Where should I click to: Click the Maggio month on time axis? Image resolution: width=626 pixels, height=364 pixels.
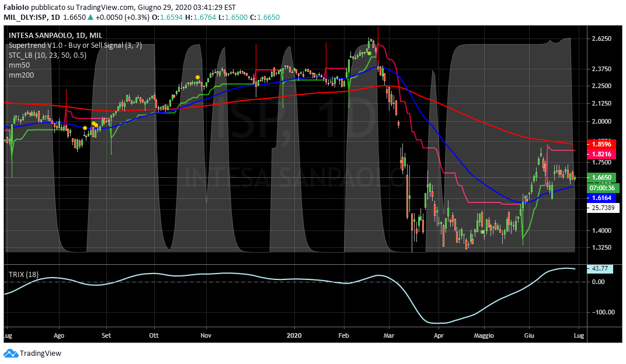[484, 335]
